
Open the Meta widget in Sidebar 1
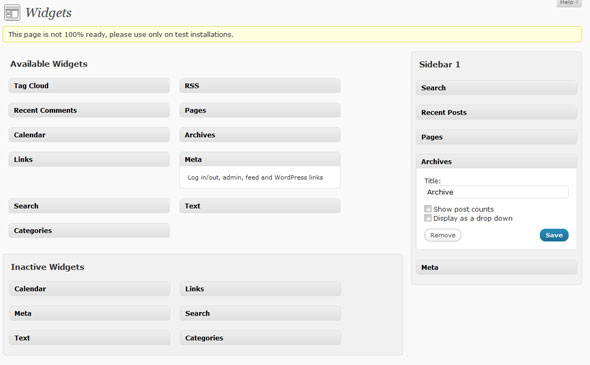[x=496, y=268]
